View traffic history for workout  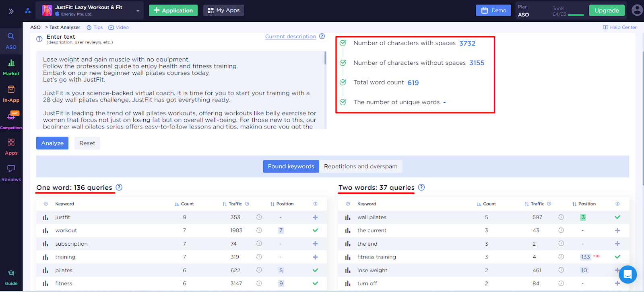click(x=259, y=230)
